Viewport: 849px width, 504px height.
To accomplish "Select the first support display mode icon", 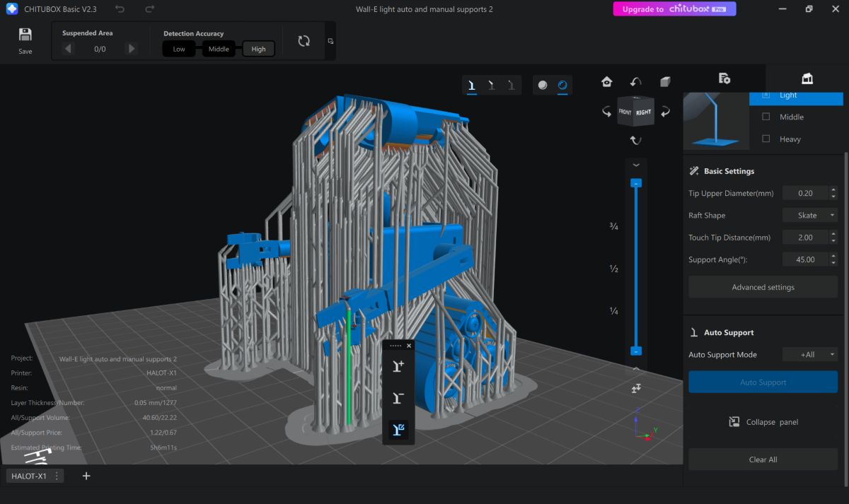I will 471,85.
